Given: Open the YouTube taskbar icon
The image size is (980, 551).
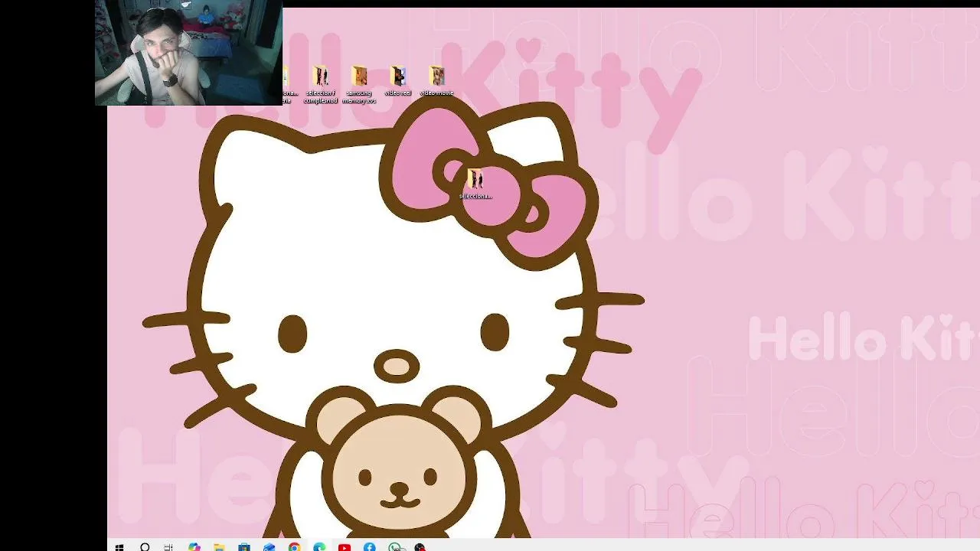Looking at the screenshot, I should 345,547.
